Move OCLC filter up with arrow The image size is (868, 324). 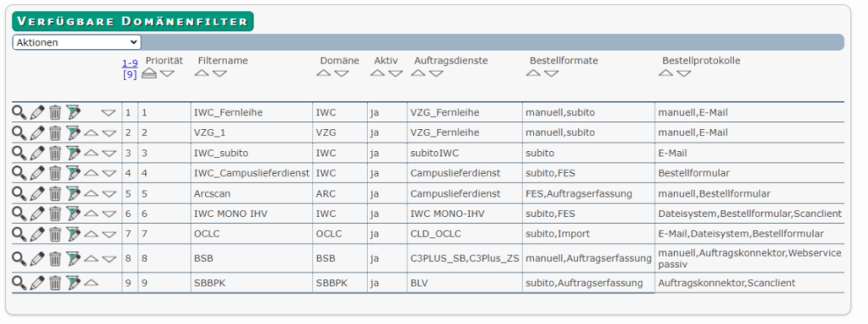click(91, 234)
